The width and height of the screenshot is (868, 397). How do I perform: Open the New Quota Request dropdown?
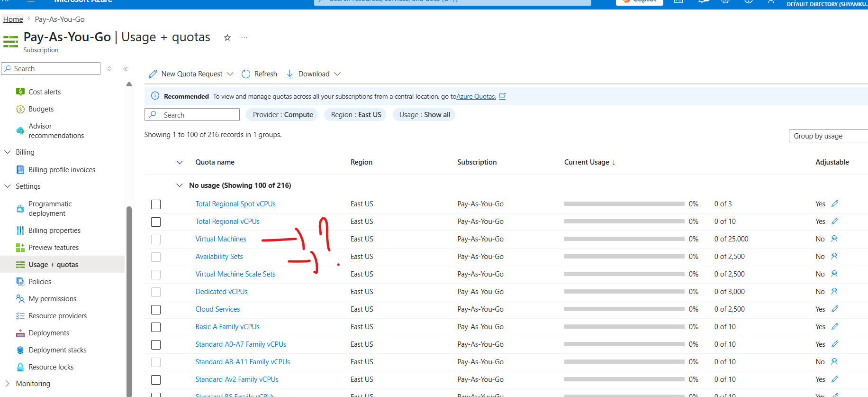191,74
